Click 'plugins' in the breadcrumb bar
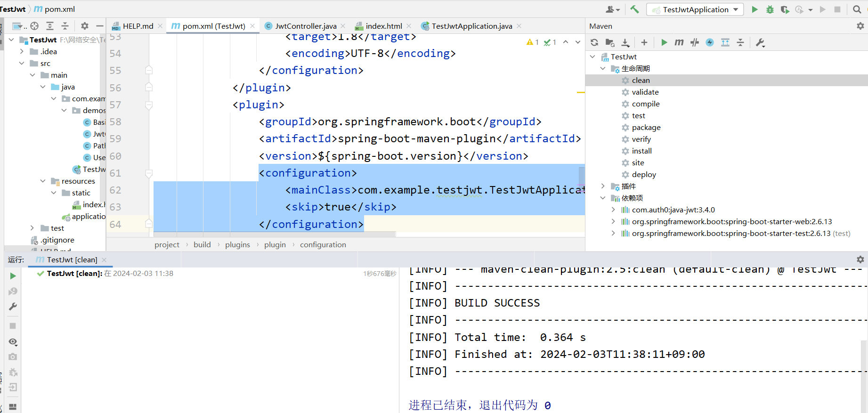Viewport: 868px width, 413px height. click(x=237, y=245)
